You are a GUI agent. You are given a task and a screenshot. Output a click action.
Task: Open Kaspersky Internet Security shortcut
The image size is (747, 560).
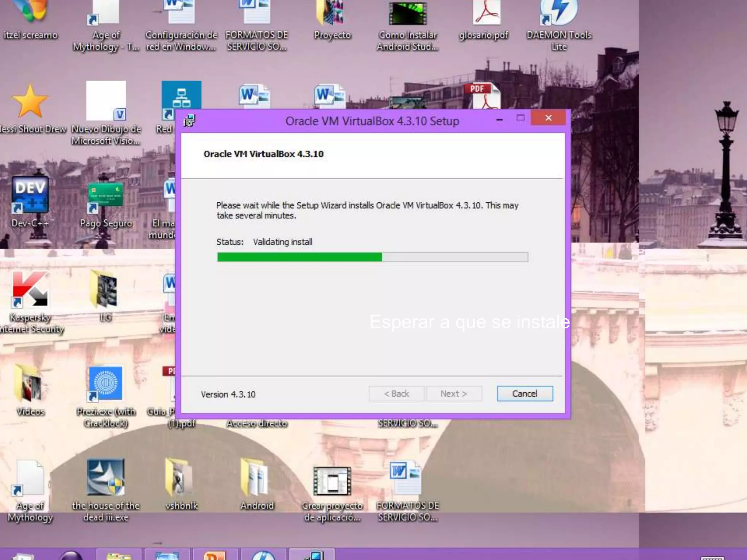(30, 290)
